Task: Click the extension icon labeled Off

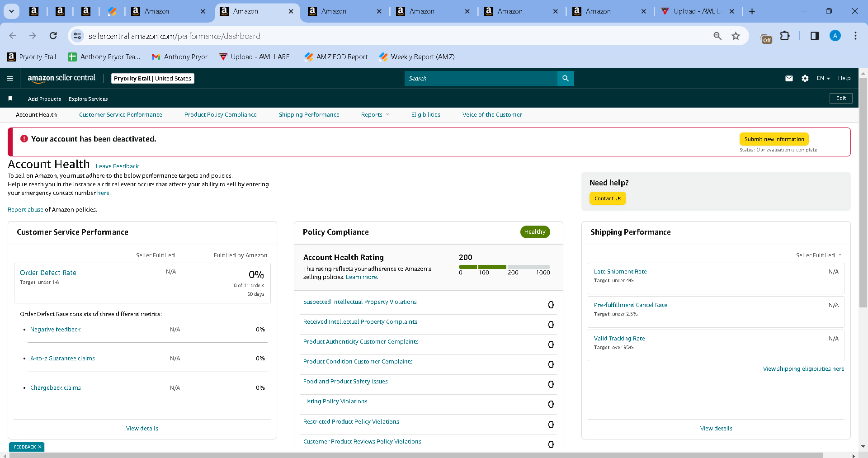Action: point(766,39)
